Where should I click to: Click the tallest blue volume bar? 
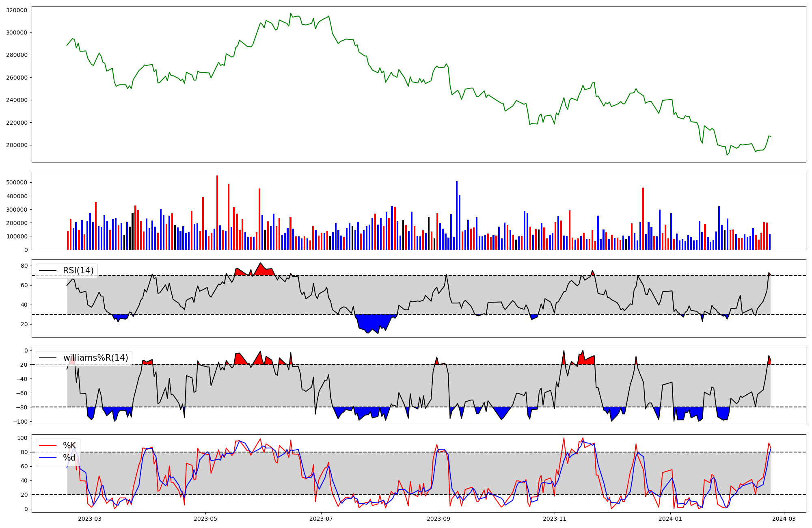(x=457, y=216)
